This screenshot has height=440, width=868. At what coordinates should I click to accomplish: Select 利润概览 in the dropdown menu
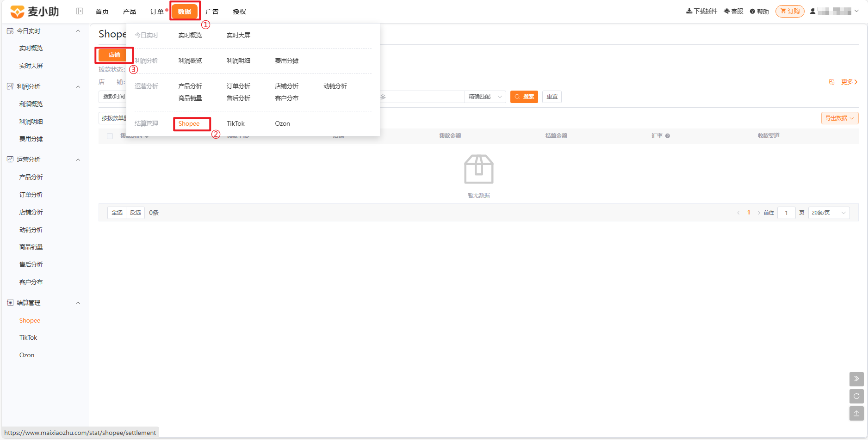(x=190, y=61)
